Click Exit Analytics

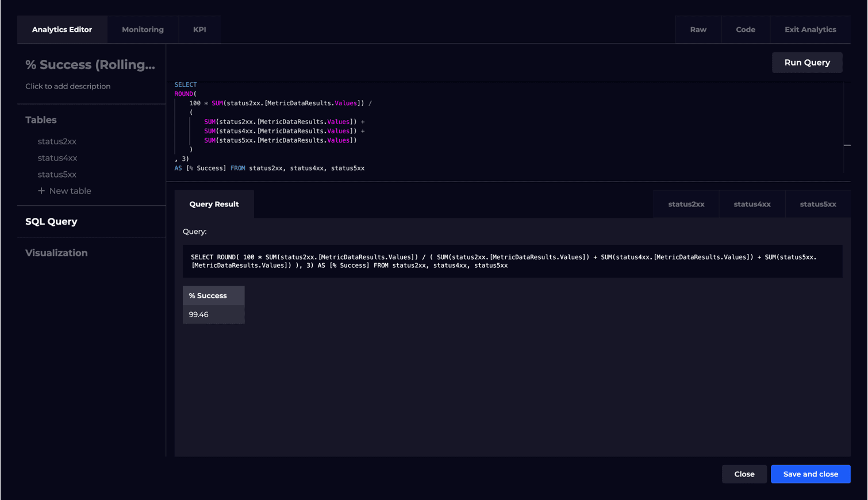coord(810,29)
